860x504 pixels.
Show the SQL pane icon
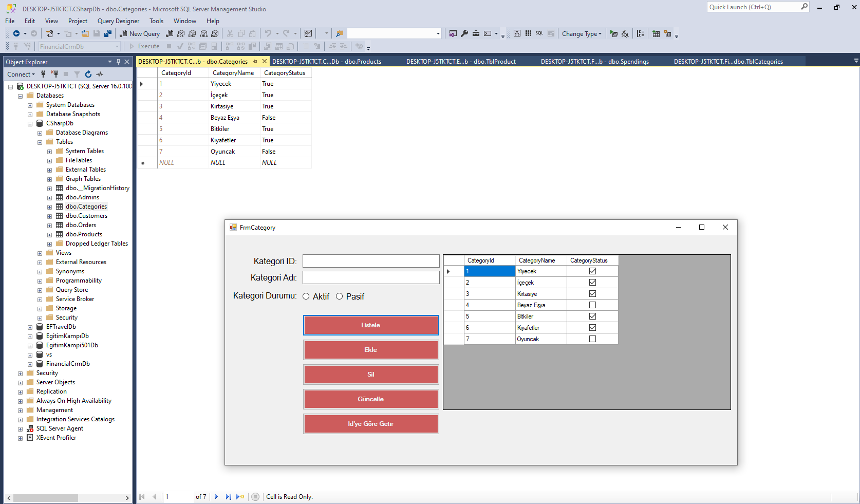[539, 33]
